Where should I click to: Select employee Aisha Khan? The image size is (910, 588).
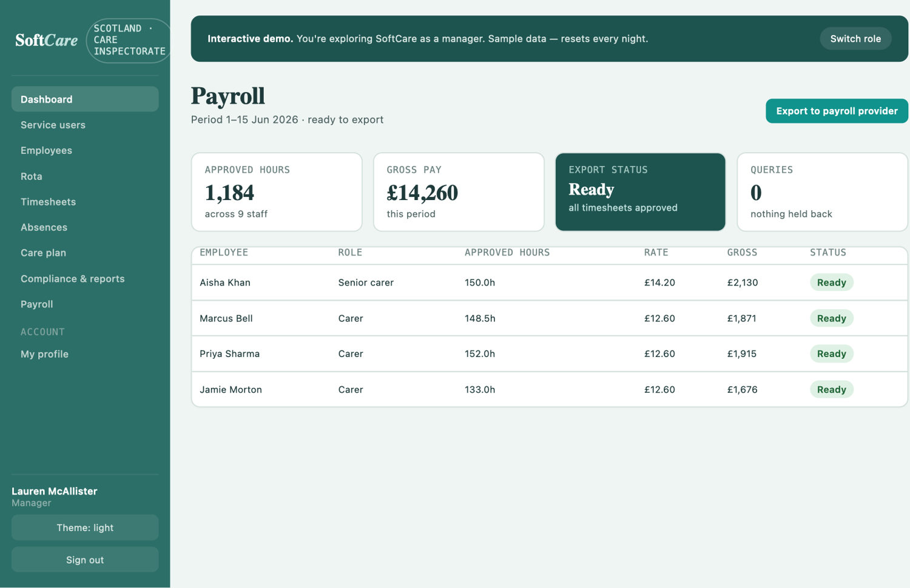click(x=225, y=282)
